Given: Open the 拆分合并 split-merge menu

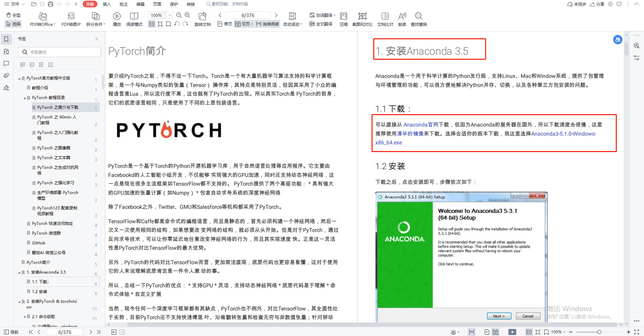Looking at the screenshot, I should coord(96,19).
